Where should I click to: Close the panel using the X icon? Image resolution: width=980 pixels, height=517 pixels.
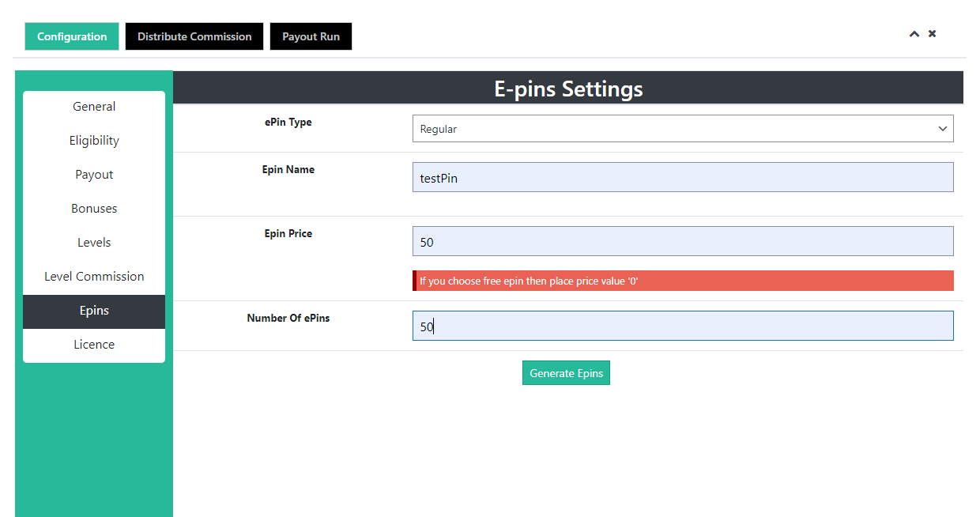(x=933, y=34)
